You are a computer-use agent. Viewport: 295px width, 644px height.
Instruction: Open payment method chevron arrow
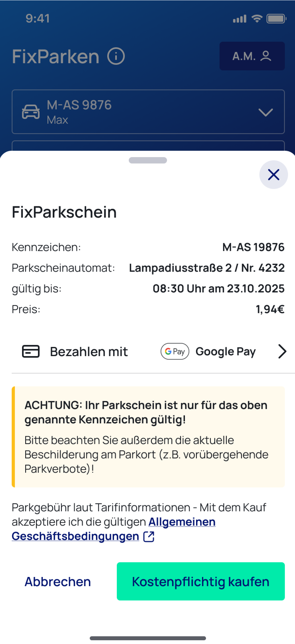point(282,351)
